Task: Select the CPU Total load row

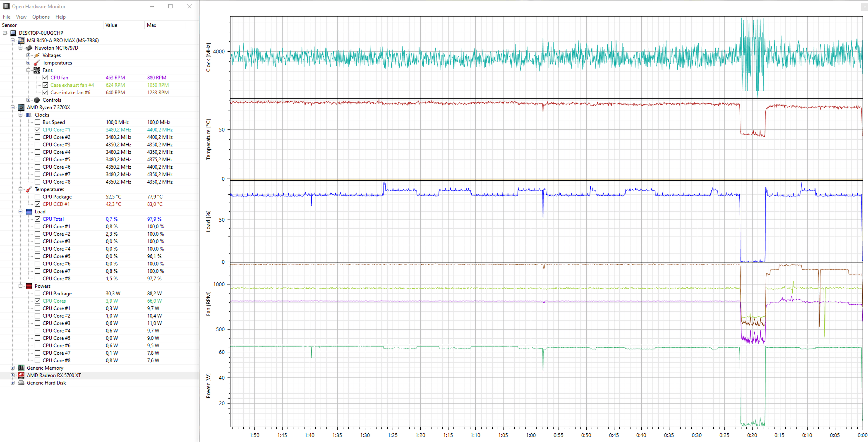Action: [53, 219]
